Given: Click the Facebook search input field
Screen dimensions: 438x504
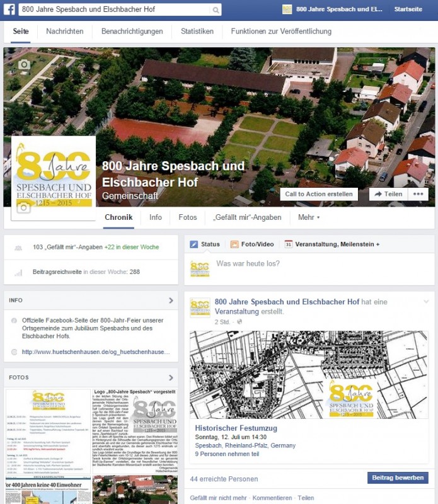Looking at the screenshot, I should (115, 9).
